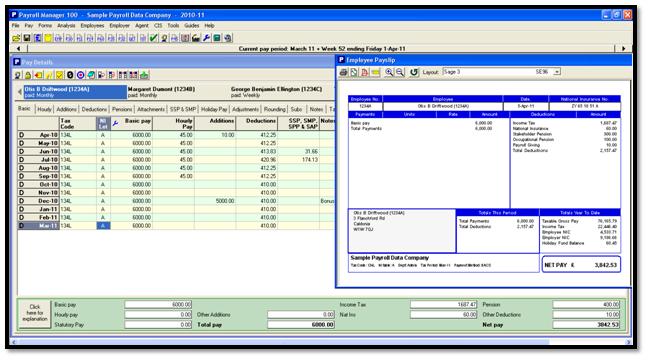Switch to the Deductions tab

coord(94,110)
